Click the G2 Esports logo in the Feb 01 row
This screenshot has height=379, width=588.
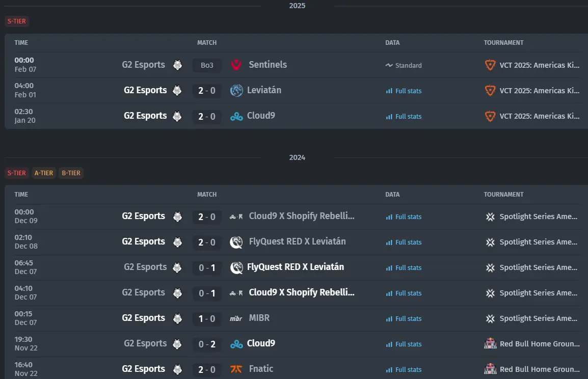coord(177,90)
